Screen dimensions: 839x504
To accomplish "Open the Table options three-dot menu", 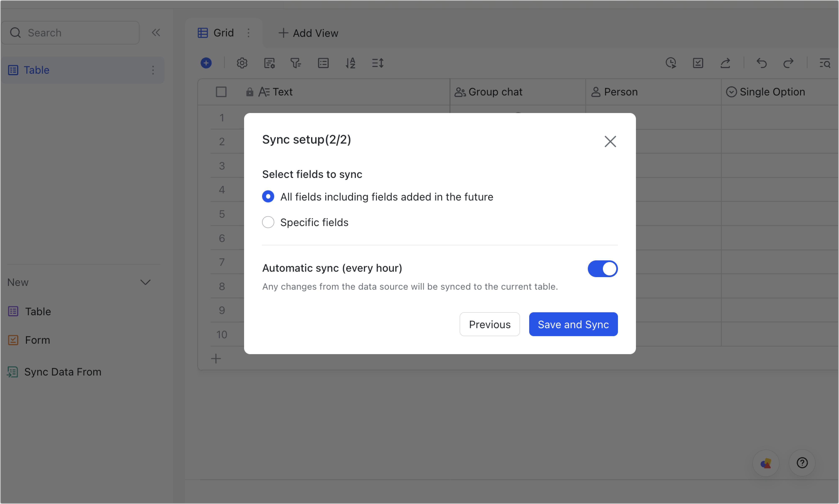I will pos(153,70).
